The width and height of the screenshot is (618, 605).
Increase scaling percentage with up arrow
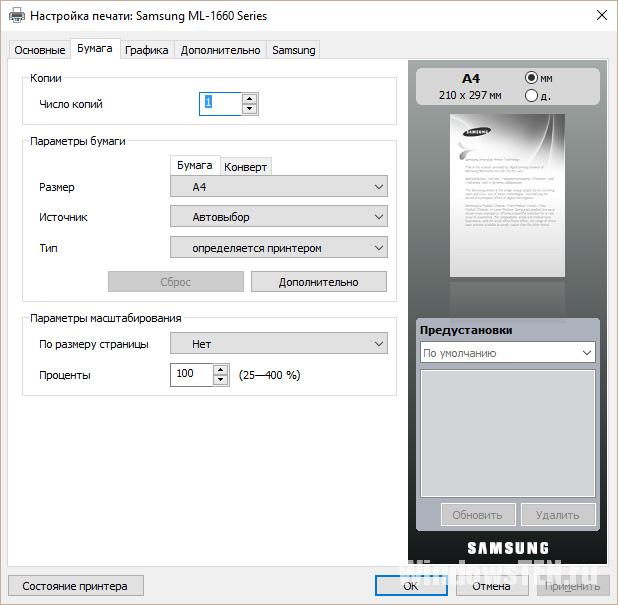(x=221, y=370)
